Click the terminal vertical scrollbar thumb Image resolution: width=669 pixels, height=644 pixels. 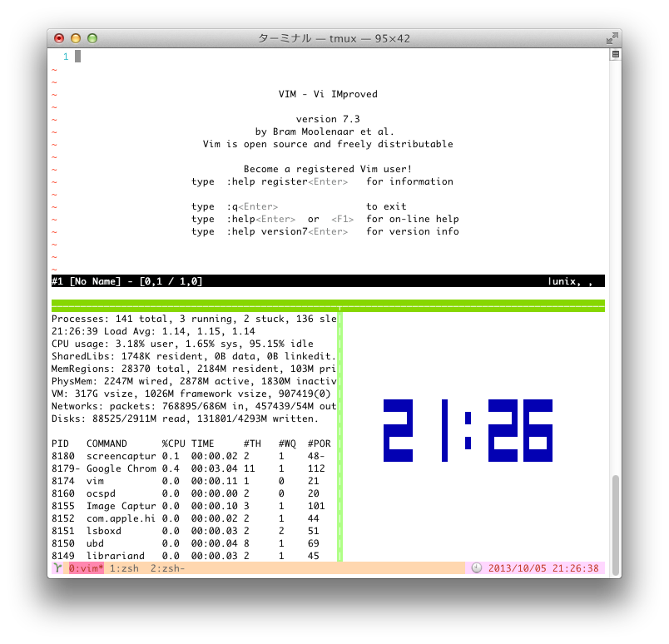tap(615, 525)
